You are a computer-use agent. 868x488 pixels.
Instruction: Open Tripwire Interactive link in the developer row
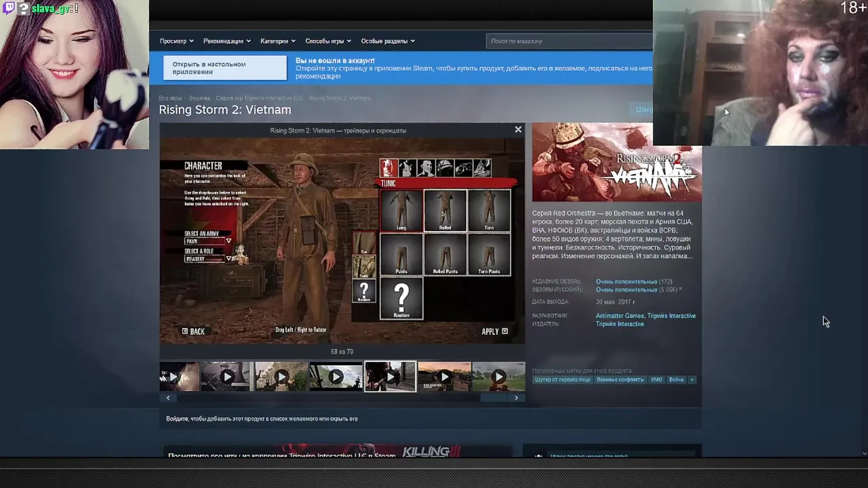[671, 316]
